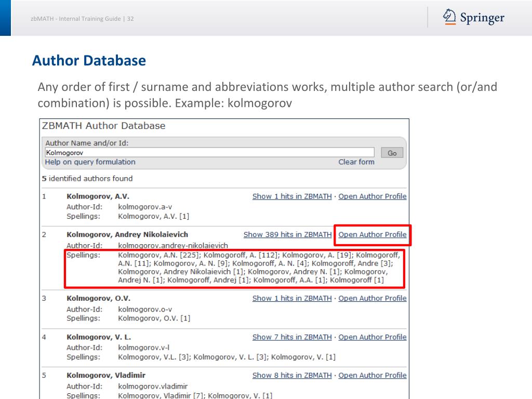Viewport: 532px width, 399px height.
Task: Click the Springer wordmark text
Action: tap(482, 18)
